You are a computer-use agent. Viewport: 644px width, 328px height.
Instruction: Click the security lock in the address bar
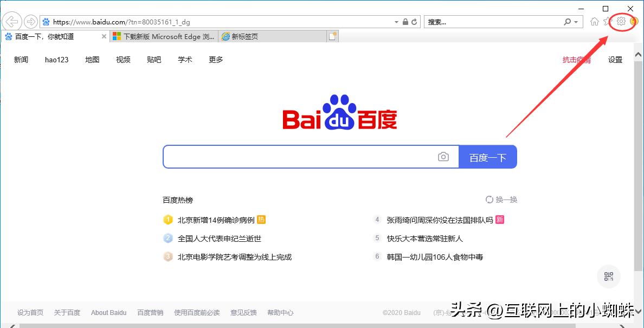click(405, 22)
